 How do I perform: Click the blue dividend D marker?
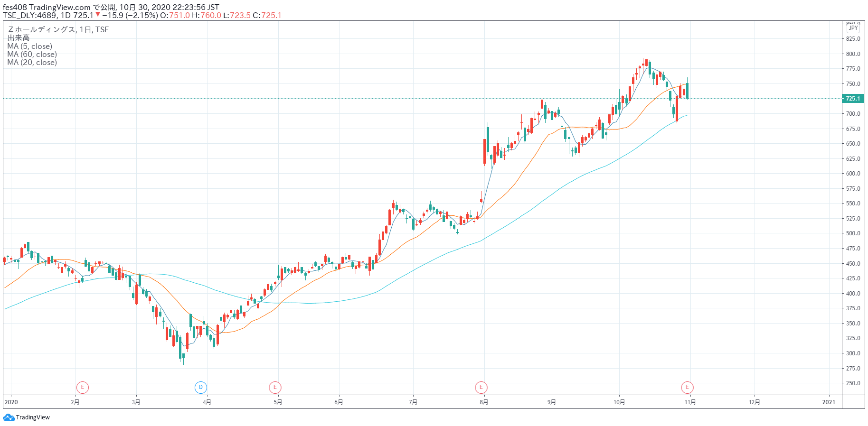pos(201,388)
